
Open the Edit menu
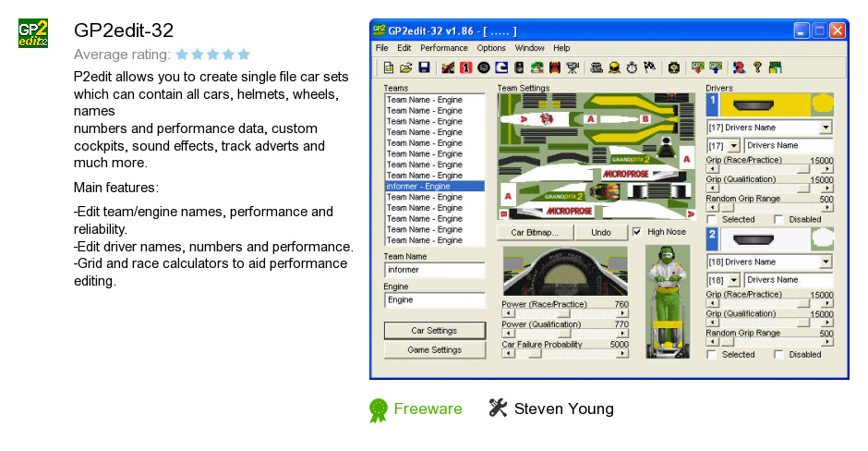pyautogui.click(x=404, y=48)
